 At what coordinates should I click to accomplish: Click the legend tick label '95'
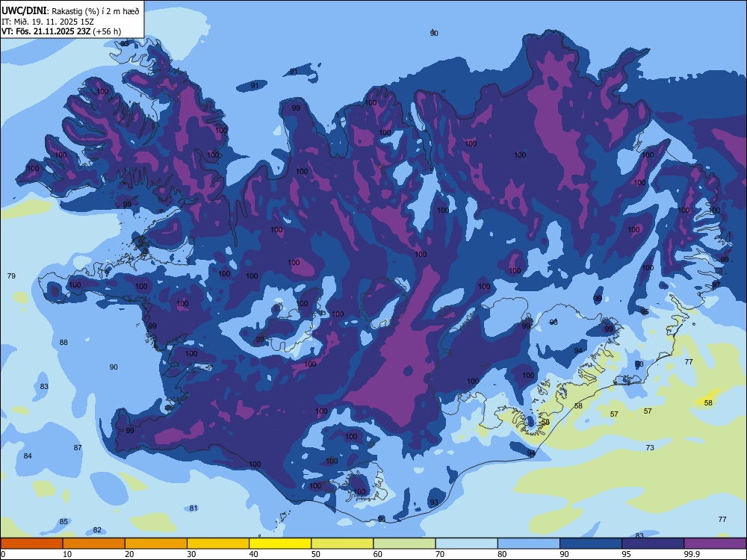click(626, 554)
